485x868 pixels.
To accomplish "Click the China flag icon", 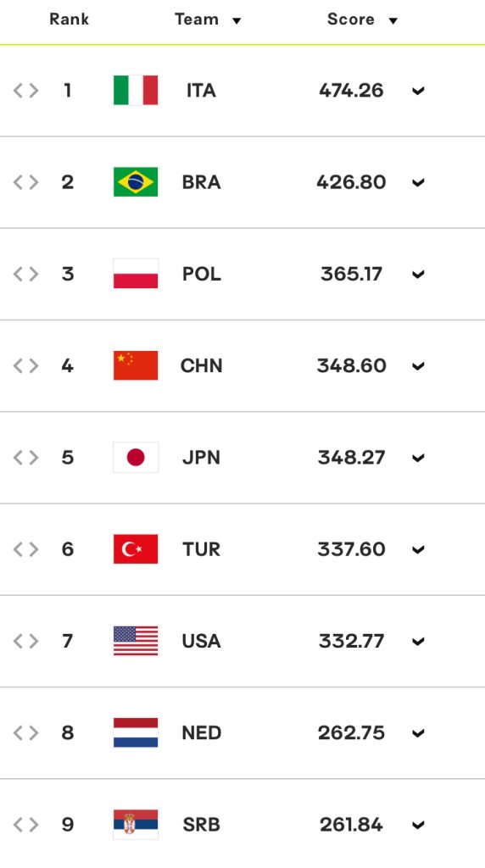I will click(x=136, y=366).
